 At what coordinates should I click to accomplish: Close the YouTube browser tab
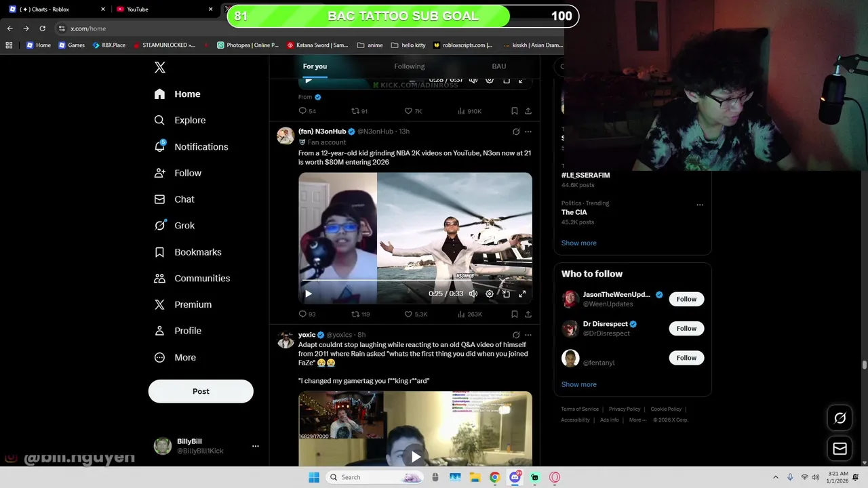(x=210, y=9)
